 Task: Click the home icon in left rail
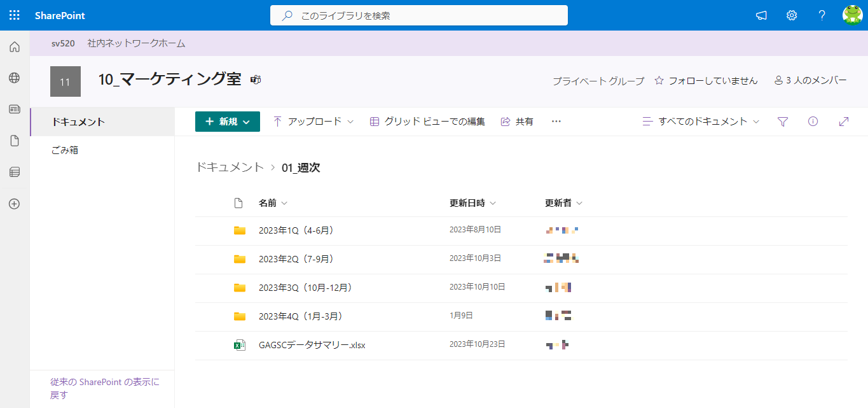[14, 46]
